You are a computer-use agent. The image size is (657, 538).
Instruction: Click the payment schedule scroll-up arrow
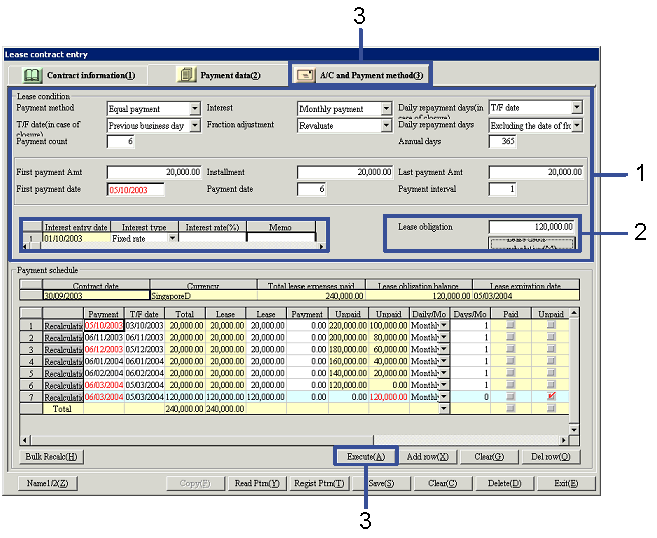574,313
